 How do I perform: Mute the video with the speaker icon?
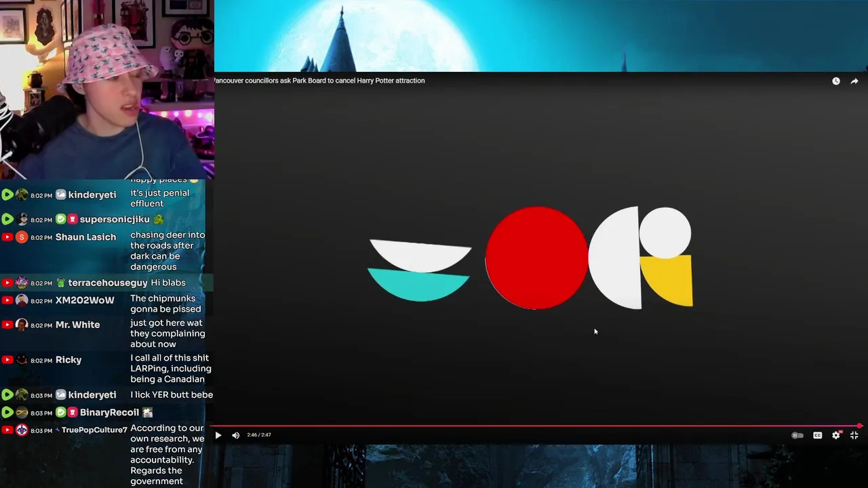(x=235, y=435)
